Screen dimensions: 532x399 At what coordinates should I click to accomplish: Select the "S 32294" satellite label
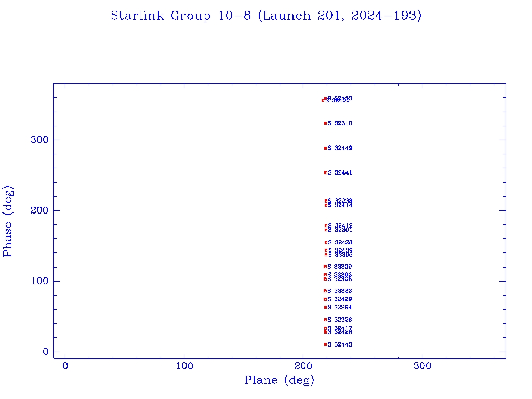[340, 308]
